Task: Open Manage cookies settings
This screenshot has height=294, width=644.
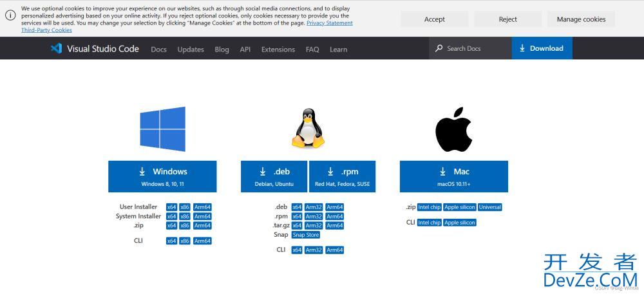Action: 581,19
